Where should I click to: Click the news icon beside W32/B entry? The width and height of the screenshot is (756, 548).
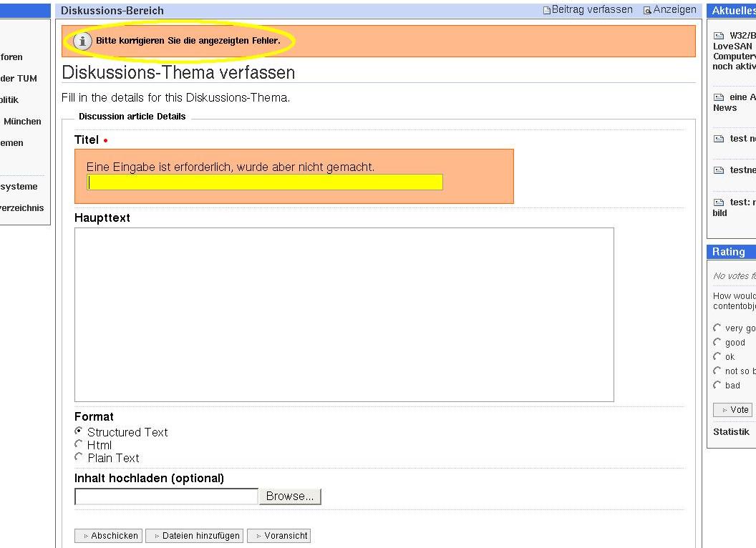pyautogui.click(x=719, y=36)
